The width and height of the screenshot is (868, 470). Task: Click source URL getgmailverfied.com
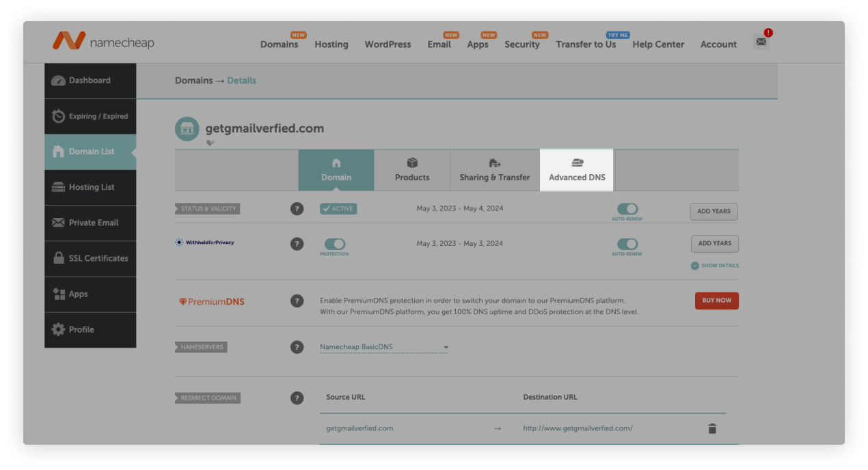[360, 428]
